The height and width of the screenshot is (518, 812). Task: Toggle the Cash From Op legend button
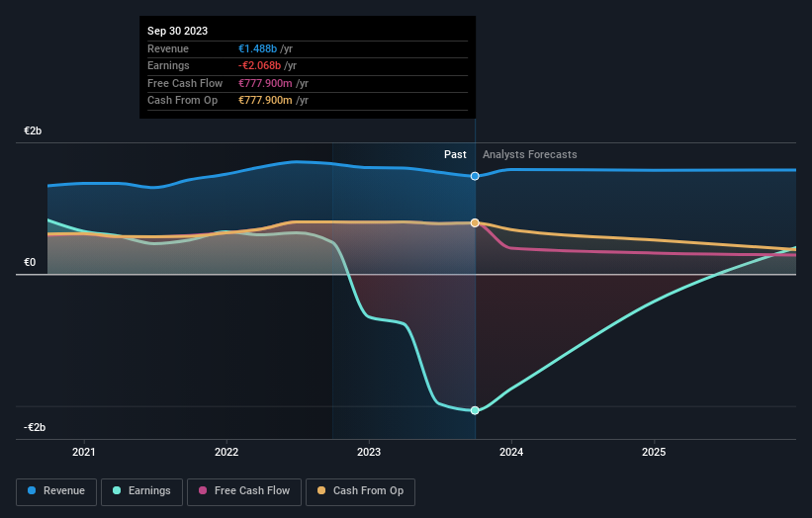pos(360,491)
